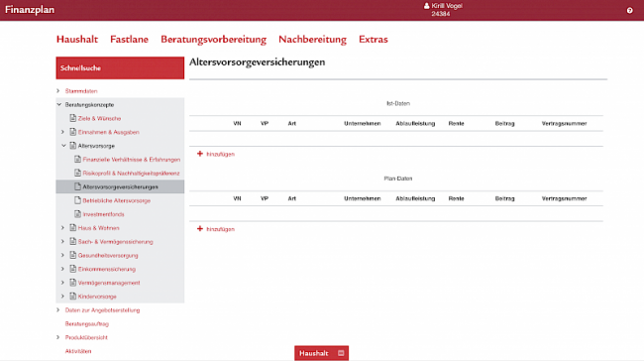Viewport: 644px width, 361px height.
Task: Click the document icon for Sach- & Vermögenssicherung
Action: coord(73,241)
